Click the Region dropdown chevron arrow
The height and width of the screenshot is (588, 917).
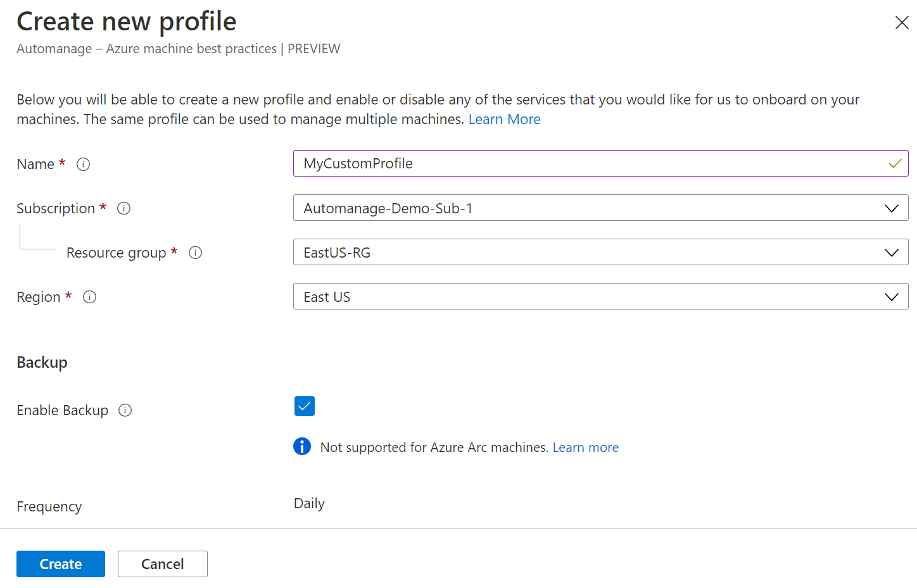tap(891, 297)
